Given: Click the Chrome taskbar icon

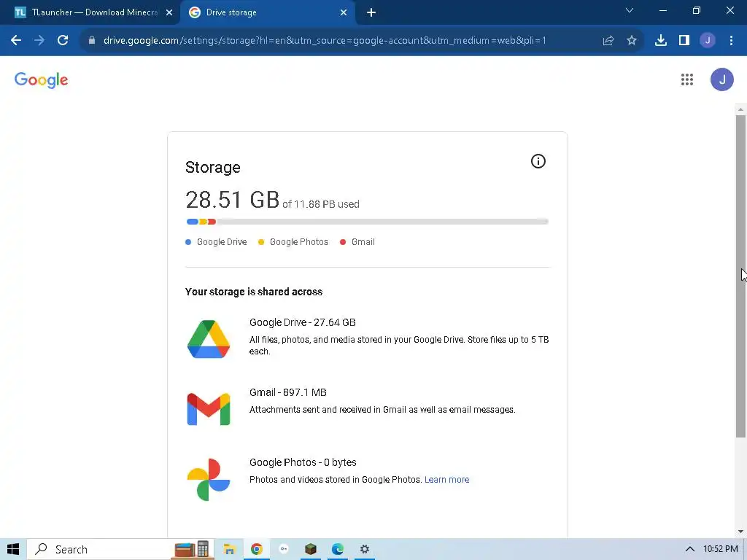Looking at the screenshot, I should coord(256,549).
